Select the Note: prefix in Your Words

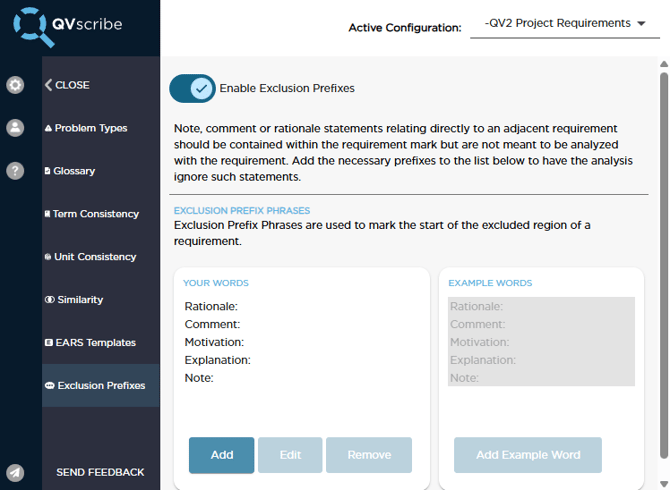[200, 378]
